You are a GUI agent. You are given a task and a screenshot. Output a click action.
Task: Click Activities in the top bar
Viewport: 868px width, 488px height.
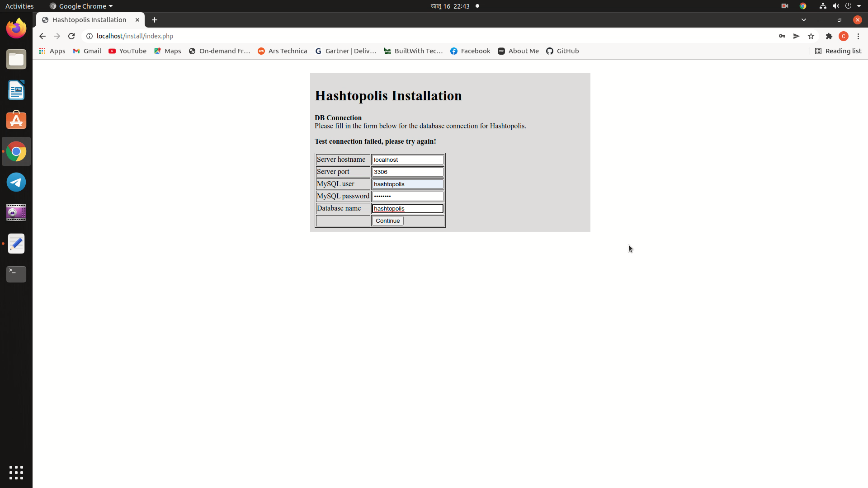[x=19, y=6]
